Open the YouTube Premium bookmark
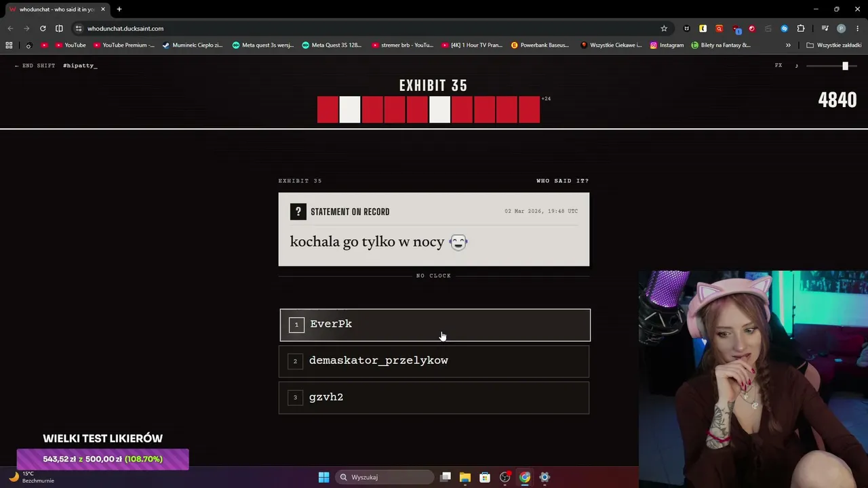The image size is (868, 488). point(123,45)
